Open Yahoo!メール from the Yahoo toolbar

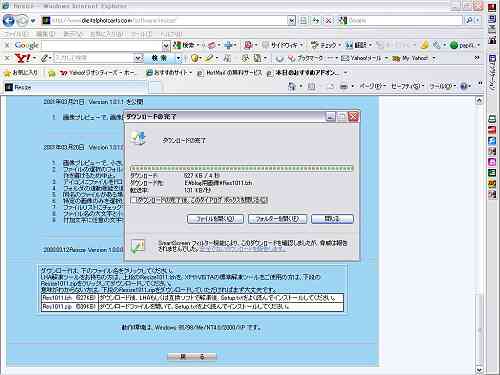tap(361, 58)
